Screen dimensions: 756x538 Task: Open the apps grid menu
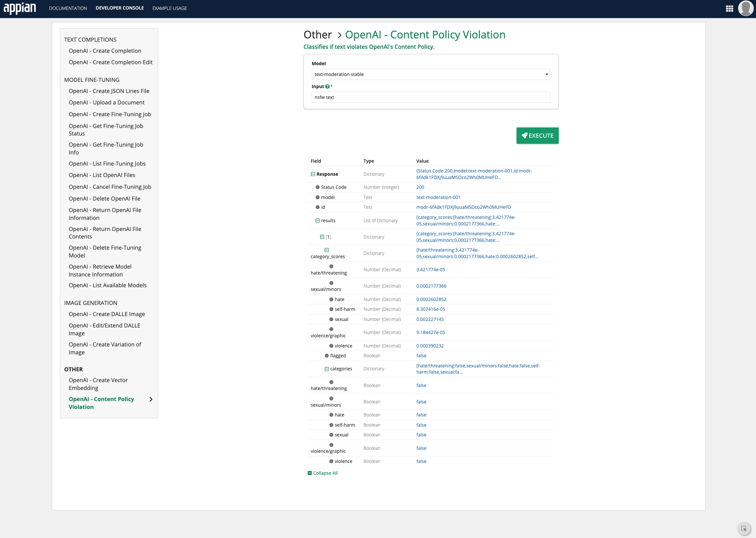729,9
